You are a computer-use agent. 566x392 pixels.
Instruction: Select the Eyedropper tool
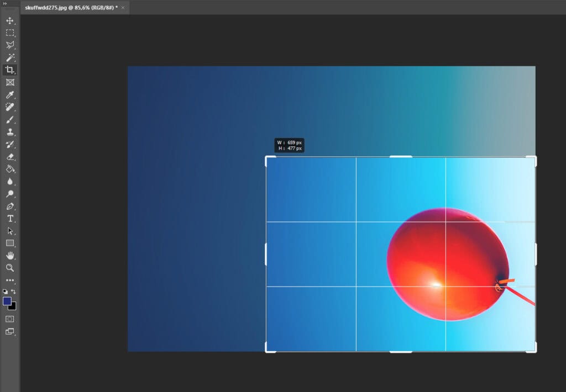coord(9,95)
